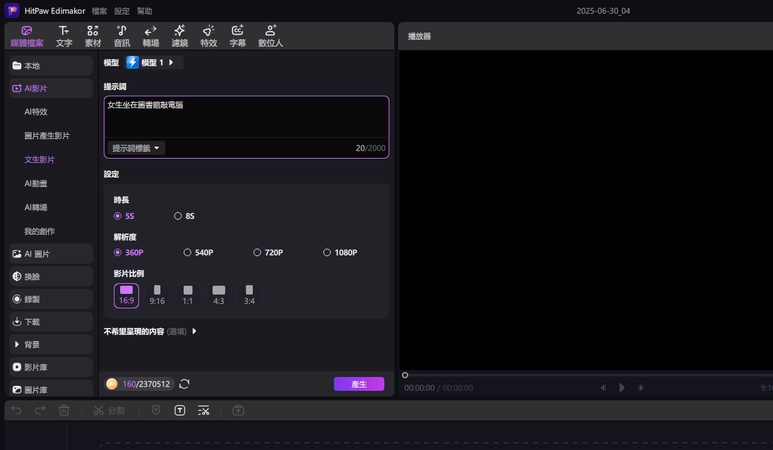Screen dimensions: 773x450
Task: Choose the 9:16 aspect ratio
Action: point(157,294)
